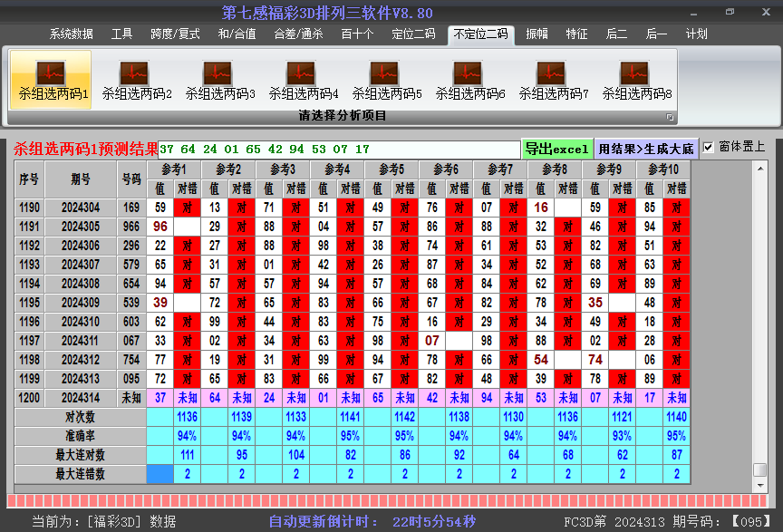Expand the 请选择分析项目 panel launcher

tap(670, 117)
